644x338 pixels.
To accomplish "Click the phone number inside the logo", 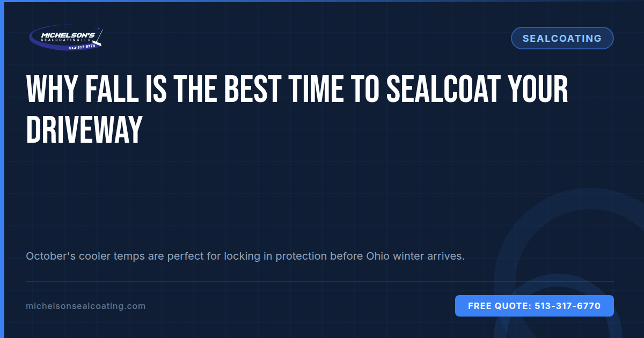I will click(82, 47).
